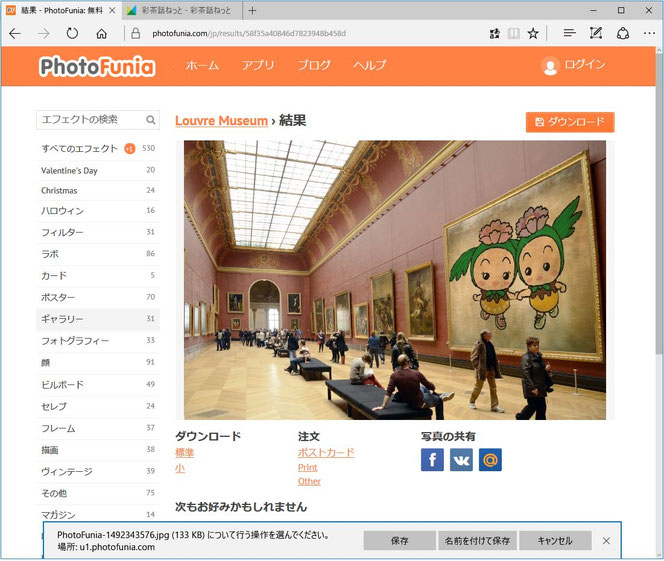Image resolution: width=664 pixels, height=561 pixels.
Task: Click Louvre Museum breadcrumb link
Action: [x=221, y=121]
